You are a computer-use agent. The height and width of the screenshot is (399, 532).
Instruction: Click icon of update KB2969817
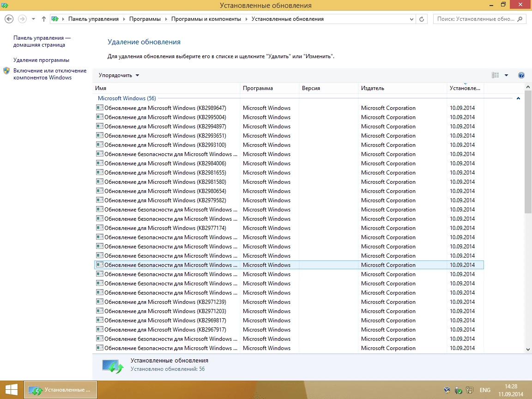tap(99, 320)
